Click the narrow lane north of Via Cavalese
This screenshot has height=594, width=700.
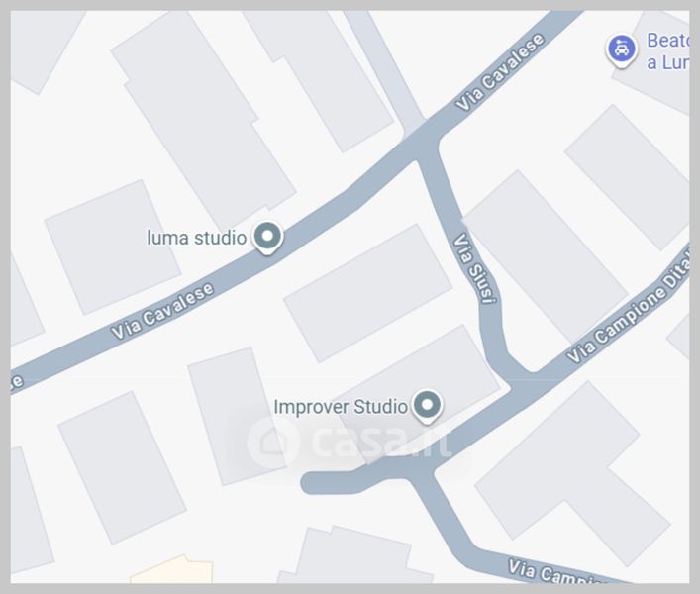click(385, 69)
